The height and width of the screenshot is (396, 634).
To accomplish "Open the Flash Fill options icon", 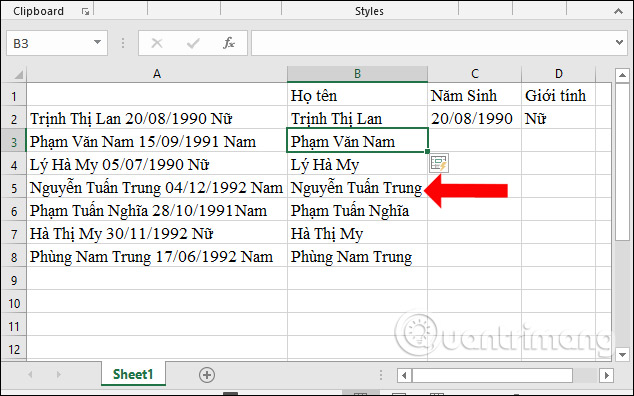I will click(439, 163).
